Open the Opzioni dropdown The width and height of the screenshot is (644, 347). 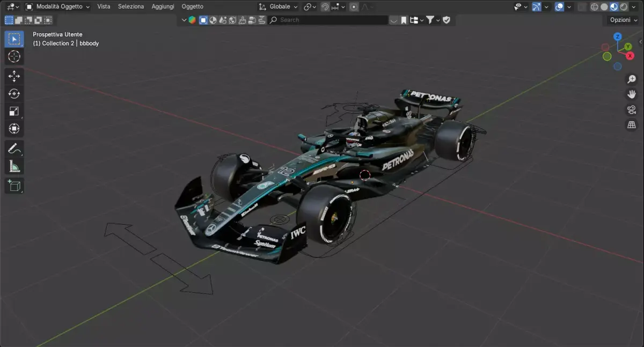(623, 20)
